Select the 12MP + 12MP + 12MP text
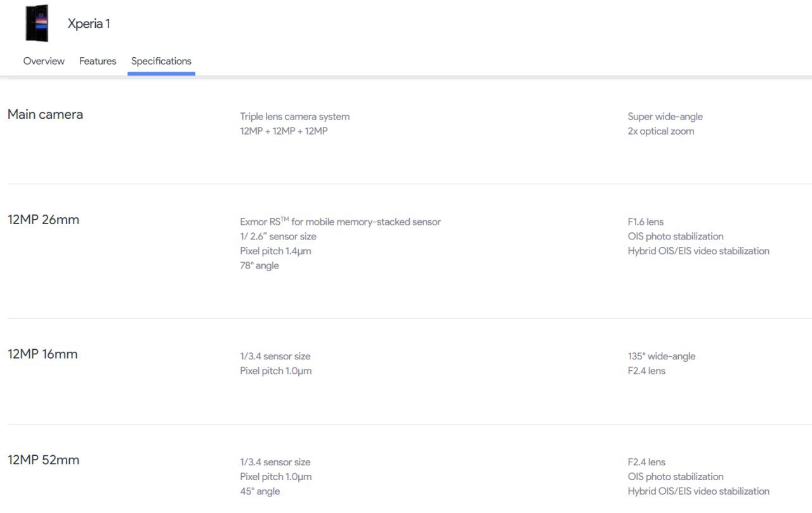812x513 pixels. click(x=284, y=131)
